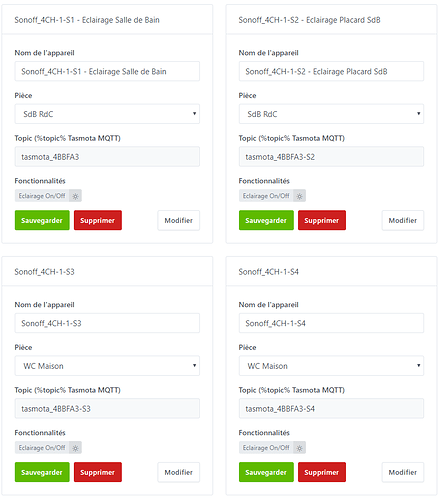Click the Eclairage On/Off tag on S1 card

[42, 196]
